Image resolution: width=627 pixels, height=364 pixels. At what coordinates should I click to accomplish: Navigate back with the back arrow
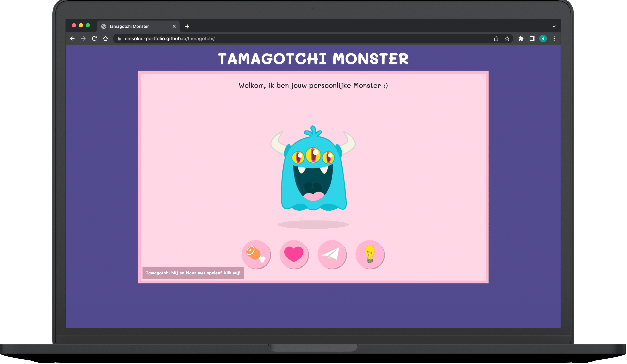click(x=72, y=39)
